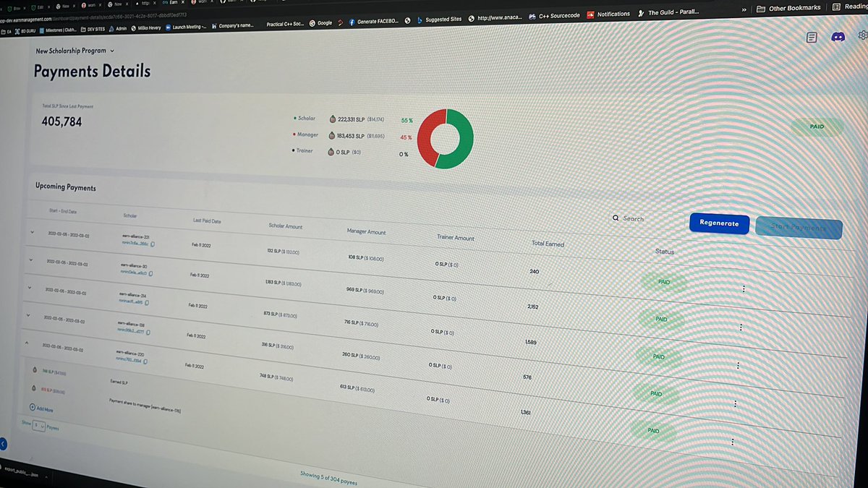Click the SLP icon beside the Earned SLP entry

click(x=34, y=369)
